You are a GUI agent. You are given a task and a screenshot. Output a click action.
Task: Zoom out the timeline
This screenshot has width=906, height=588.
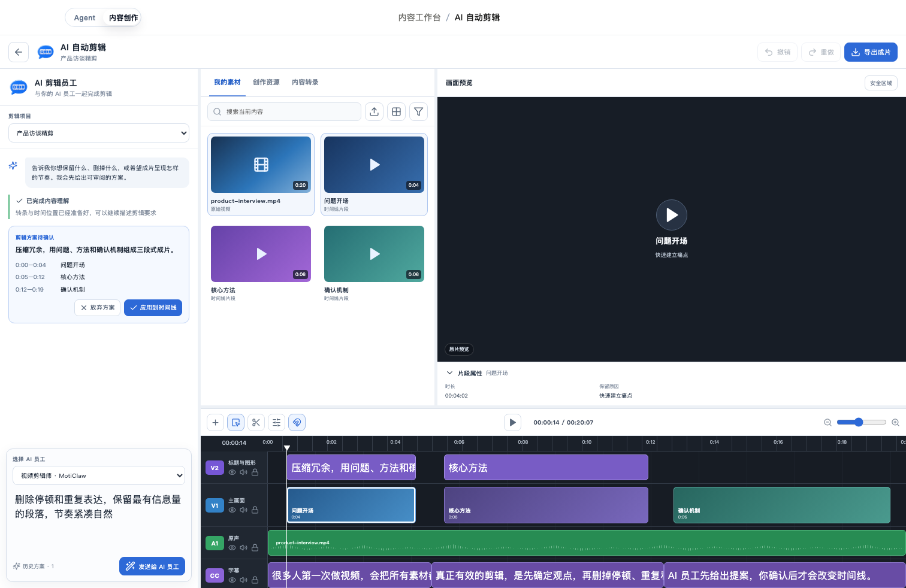tap(828, 422)
